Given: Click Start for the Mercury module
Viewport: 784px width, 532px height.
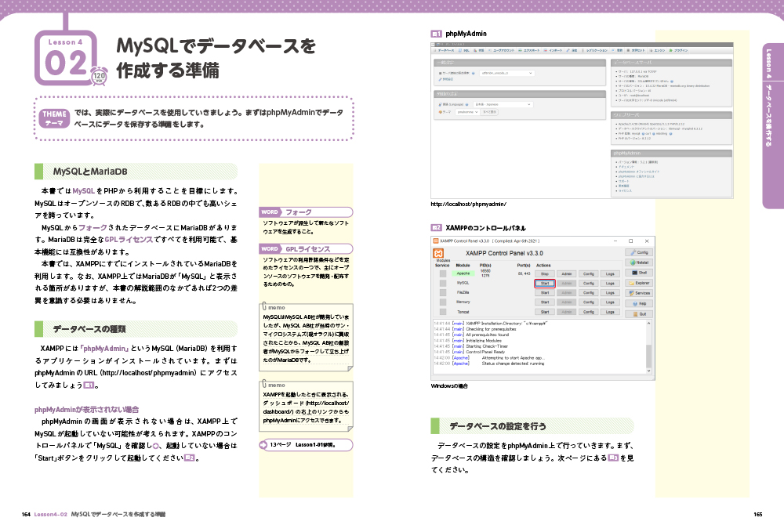Looking at the screenshot, I should [x=545, y=302].
